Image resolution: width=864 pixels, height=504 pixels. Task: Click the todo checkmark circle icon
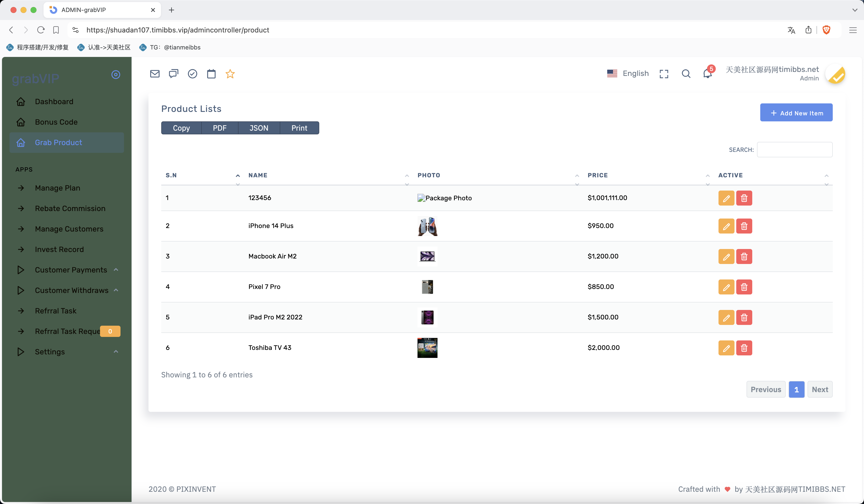(x=192, y=74)
